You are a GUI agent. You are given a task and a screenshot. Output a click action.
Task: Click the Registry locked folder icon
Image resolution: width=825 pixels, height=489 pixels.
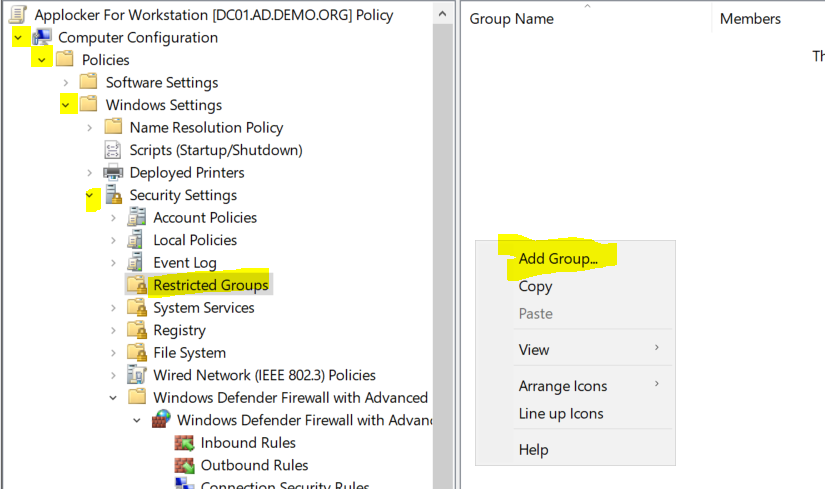137,330
